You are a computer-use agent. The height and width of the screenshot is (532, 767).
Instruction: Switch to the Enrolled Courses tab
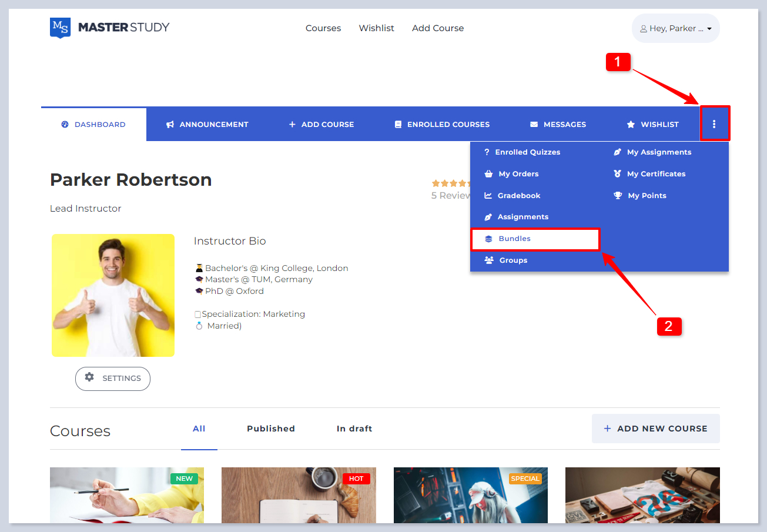(x=441, y=125)
